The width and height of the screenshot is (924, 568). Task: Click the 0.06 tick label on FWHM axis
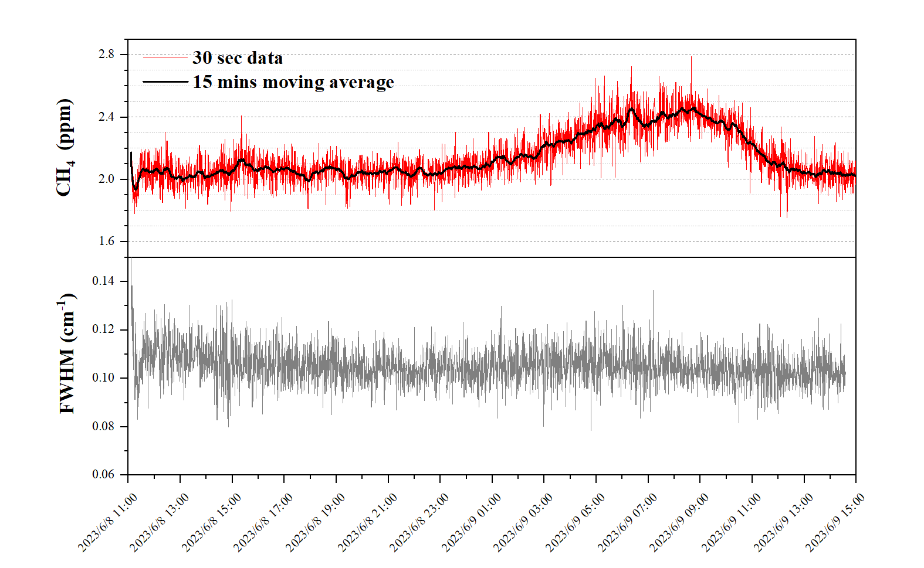coord(103,474)
